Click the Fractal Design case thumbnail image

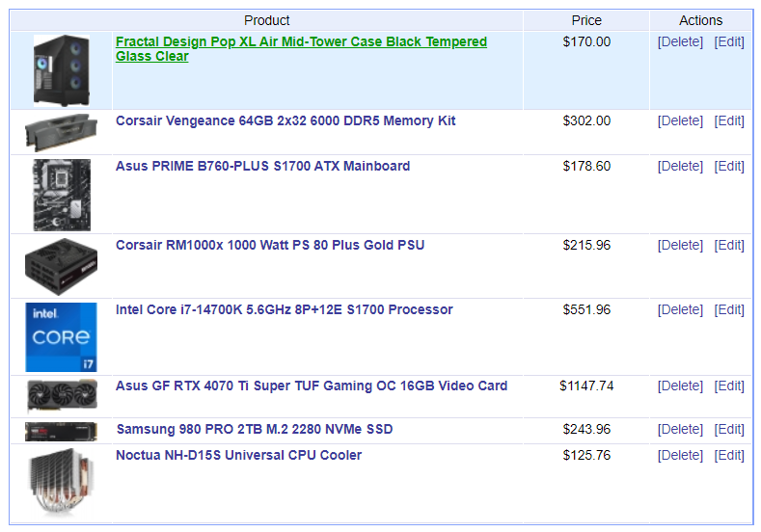[x=61, y=70]
